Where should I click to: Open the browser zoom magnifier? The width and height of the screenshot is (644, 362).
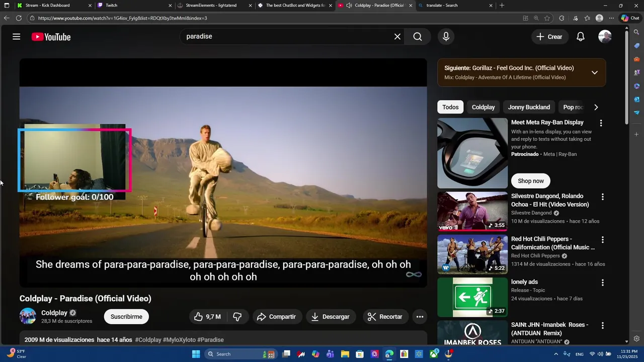tap(536, 18)
